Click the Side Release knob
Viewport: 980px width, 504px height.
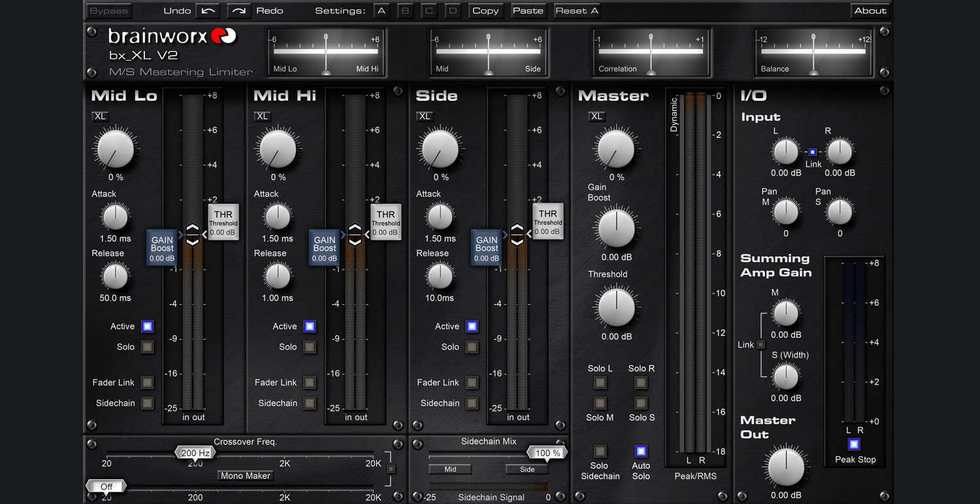click(440, 276)
